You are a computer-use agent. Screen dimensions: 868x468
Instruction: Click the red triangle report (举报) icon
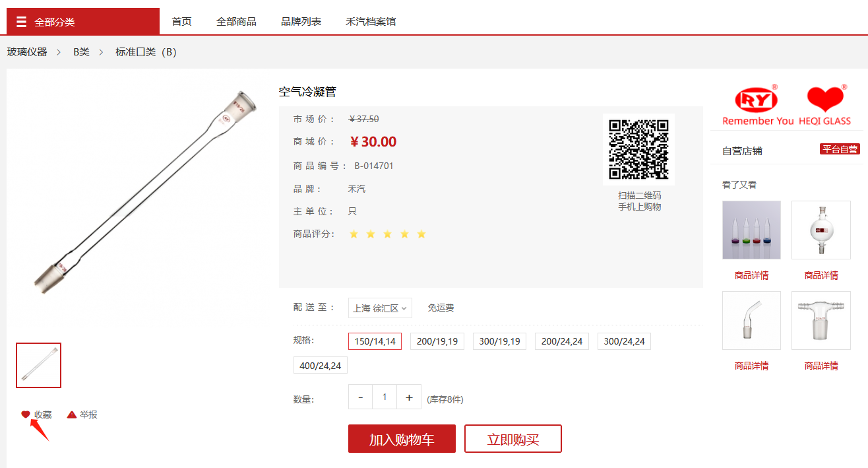pos(72,415)
